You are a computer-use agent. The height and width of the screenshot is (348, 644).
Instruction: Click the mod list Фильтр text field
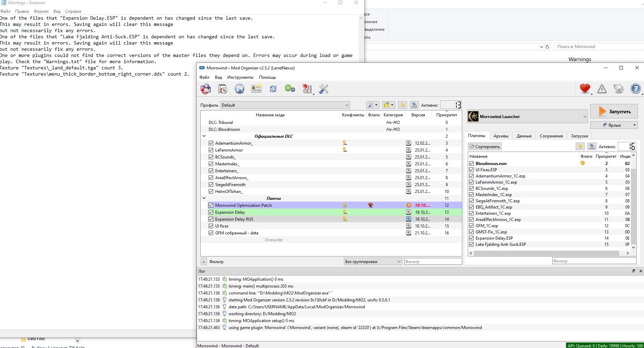pyautogui.click(x=433, y=261)
